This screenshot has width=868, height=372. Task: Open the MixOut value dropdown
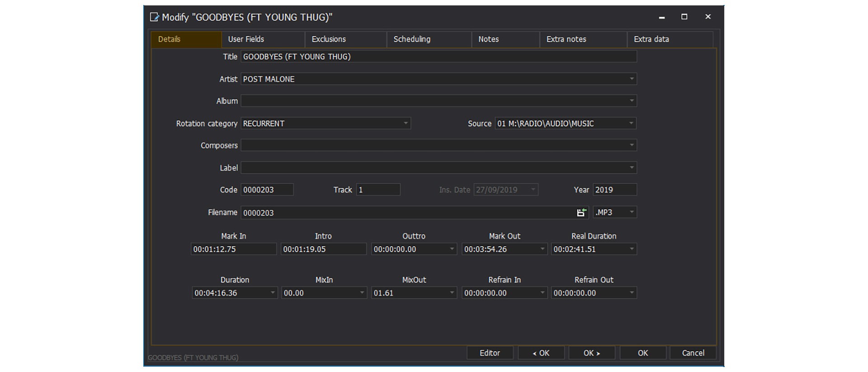coord(452,293)
